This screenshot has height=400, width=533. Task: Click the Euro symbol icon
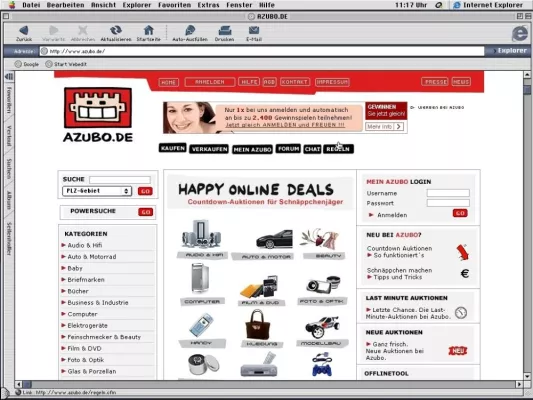tap(465, 273)
